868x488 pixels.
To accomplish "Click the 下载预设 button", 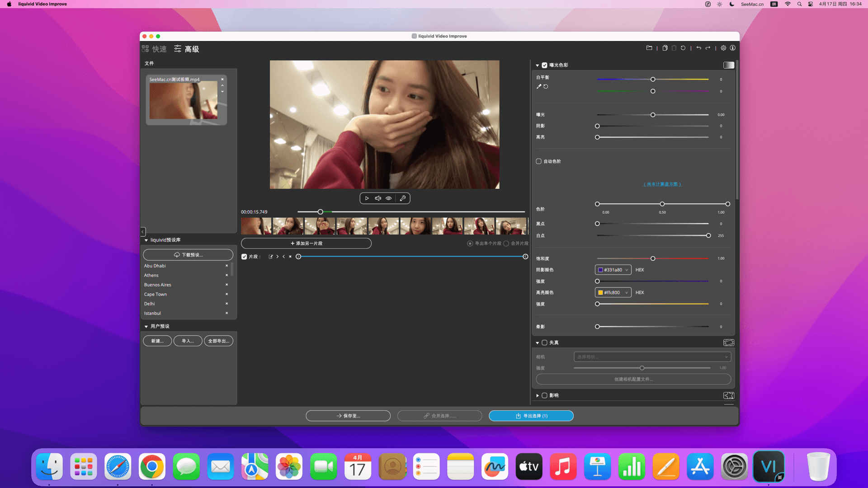I will pyautogui.click(x=188, y=255).
